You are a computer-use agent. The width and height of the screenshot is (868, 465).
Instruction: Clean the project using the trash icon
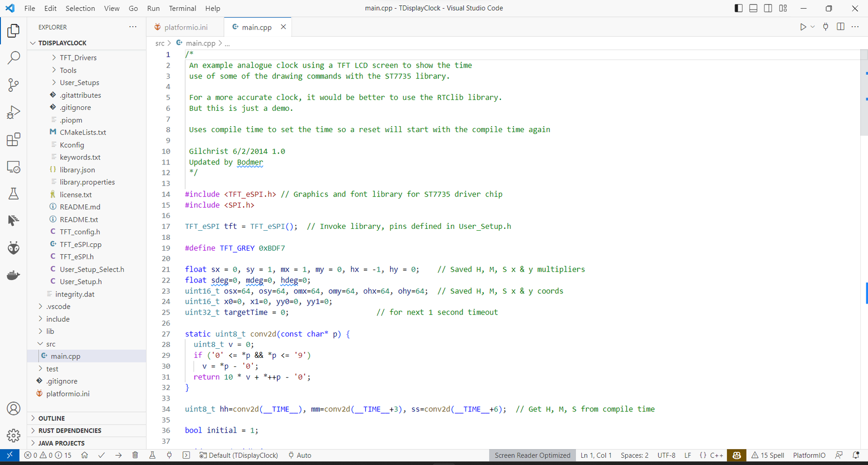135,455
